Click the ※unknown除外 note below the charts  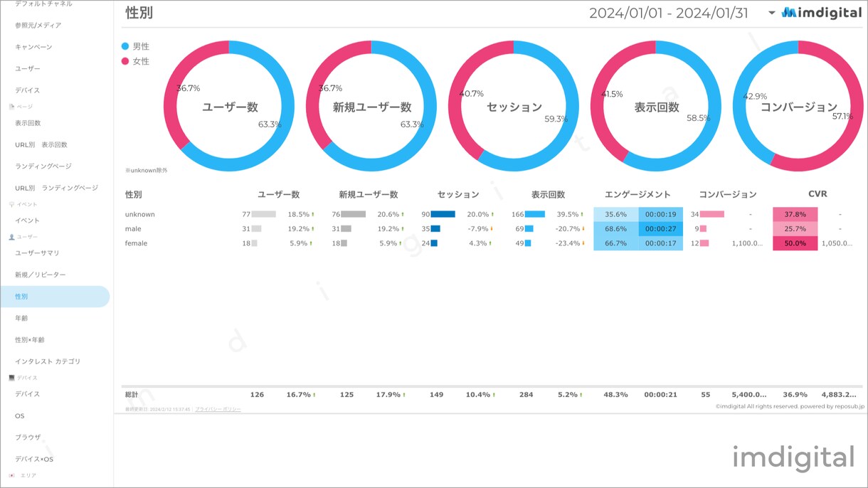pyautogui.click(x=147, y=171)
